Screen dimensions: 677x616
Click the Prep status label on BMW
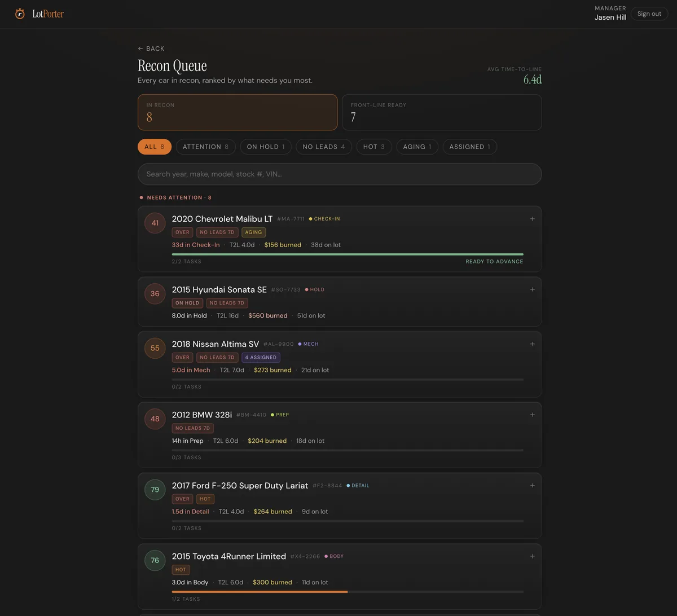pos(280,415)
